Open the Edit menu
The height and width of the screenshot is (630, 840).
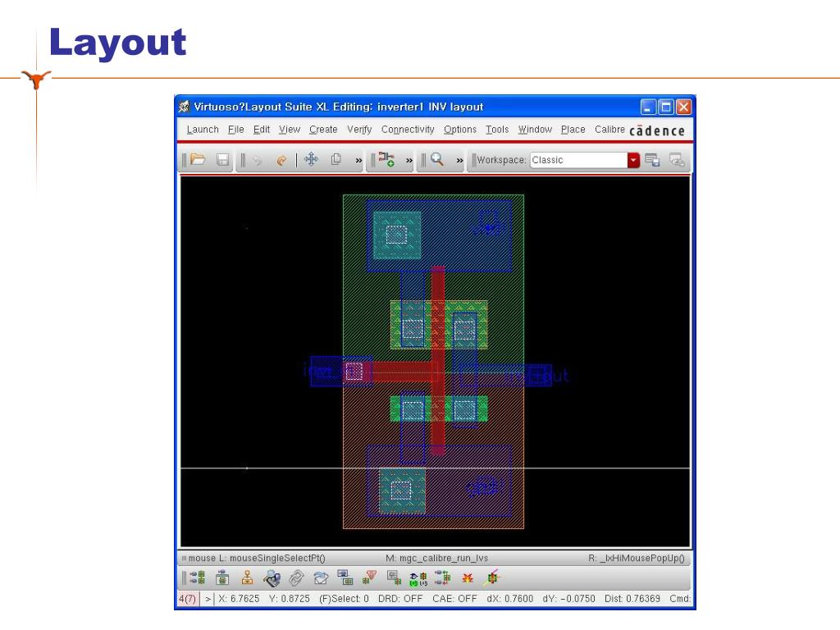tap(262, 130)
